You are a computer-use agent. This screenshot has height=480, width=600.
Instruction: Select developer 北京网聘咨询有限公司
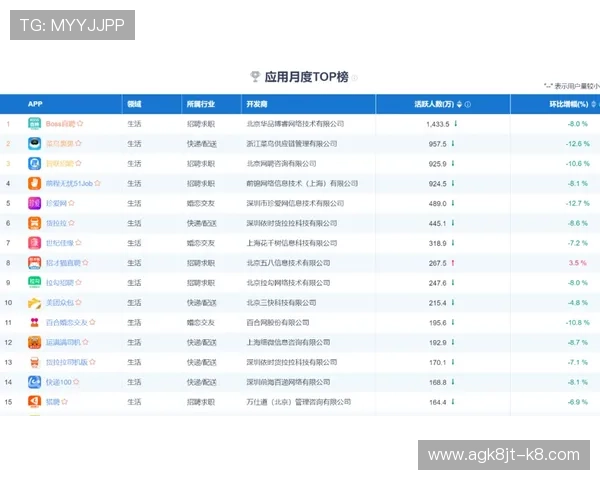(281, 164)
